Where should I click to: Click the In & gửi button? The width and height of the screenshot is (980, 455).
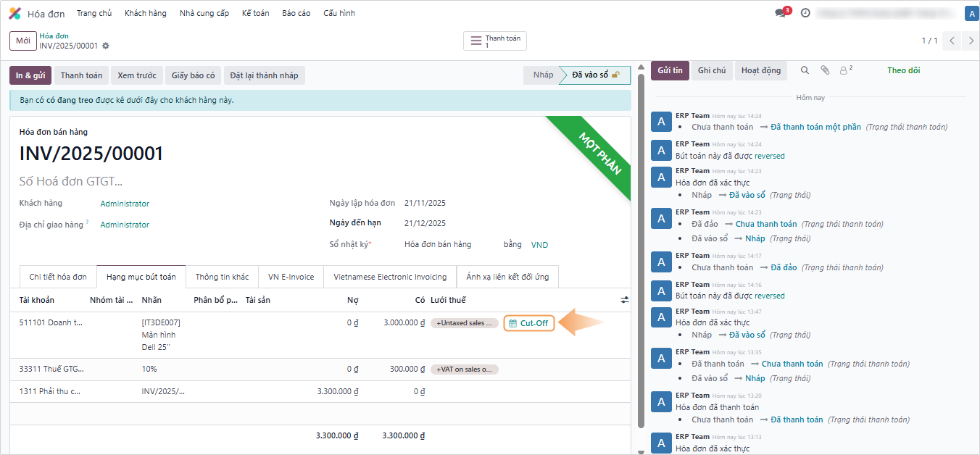(30, 75)
